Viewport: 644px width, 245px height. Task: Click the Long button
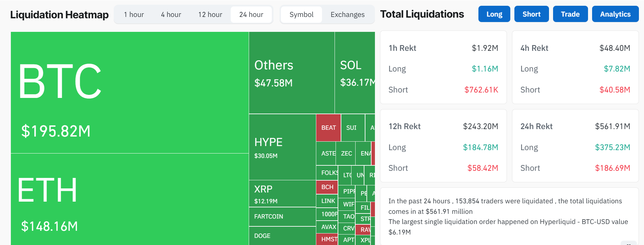tap(494, 14)
